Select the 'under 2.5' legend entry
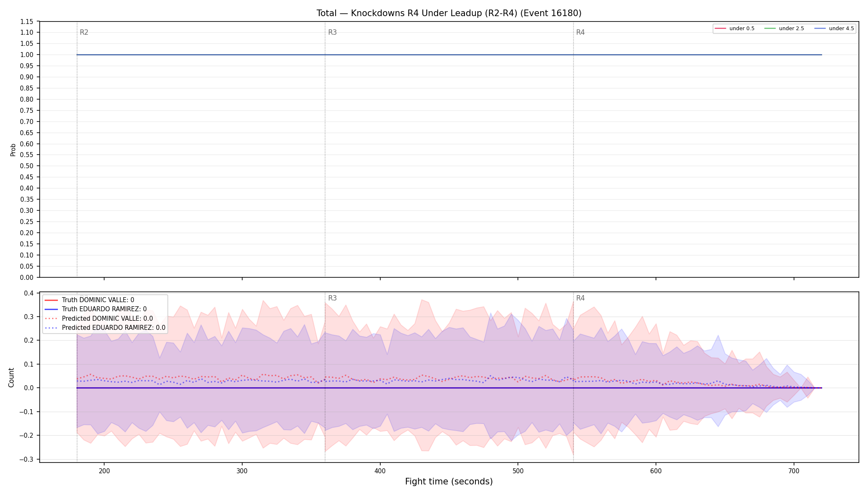This screenshot has width=868, height=496. (x=785, y=29)
